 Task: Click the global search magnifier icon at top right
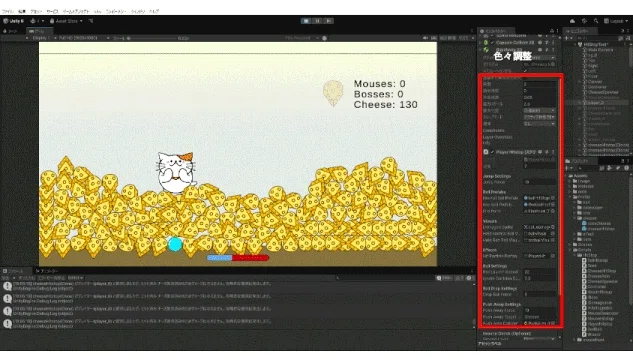596,21
